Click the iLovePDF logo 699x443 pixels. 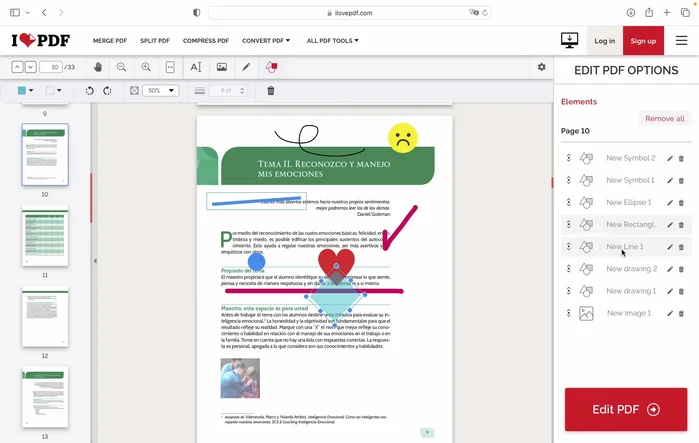click(41, 40)
